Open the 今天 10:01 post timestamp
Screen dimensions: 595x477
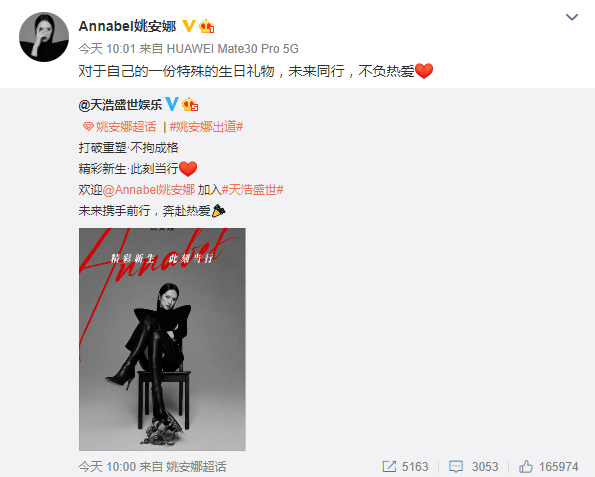pos(107,49)
